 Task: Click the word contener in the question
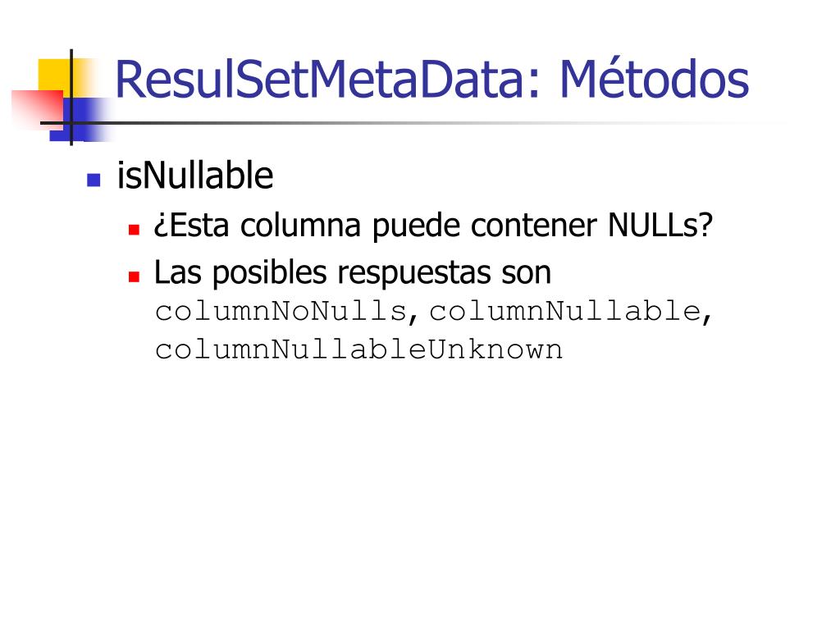[533, 225]
